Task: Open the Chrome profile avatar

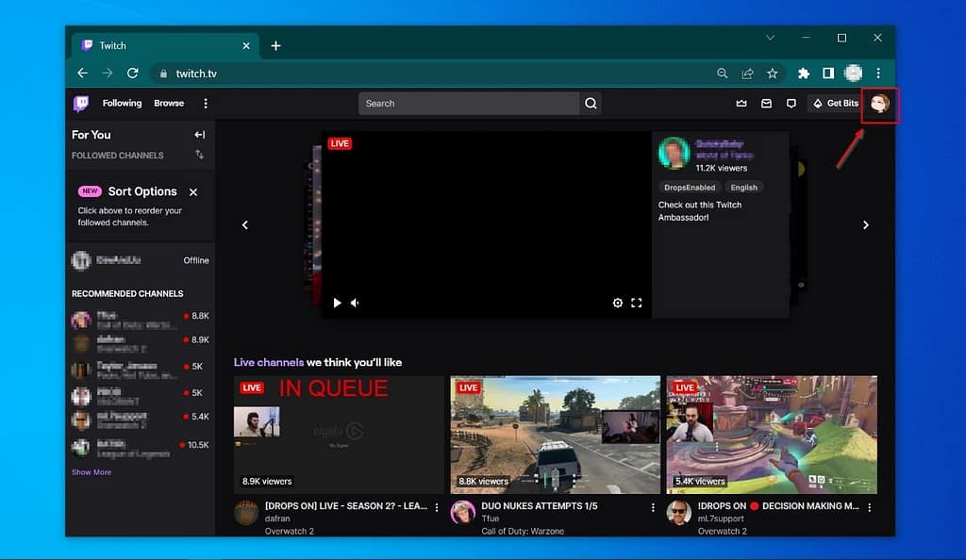Action: pos(853,74)
